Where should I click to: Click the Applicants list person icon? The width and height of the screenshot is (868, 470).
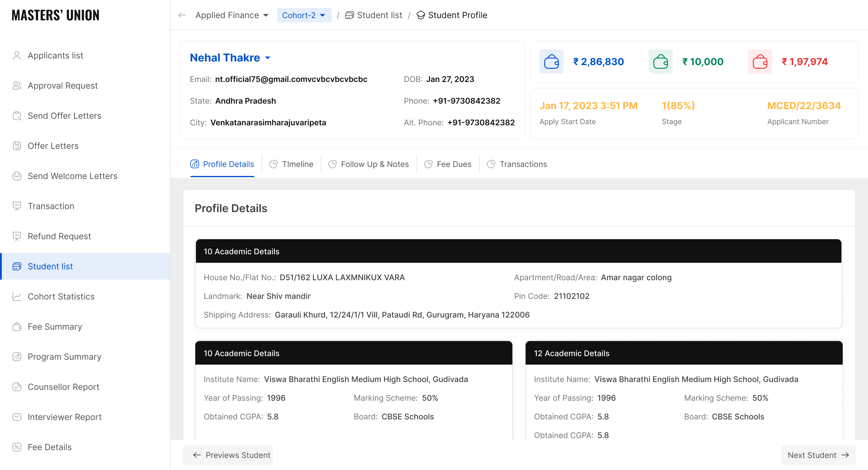click(x=17, y=55)
